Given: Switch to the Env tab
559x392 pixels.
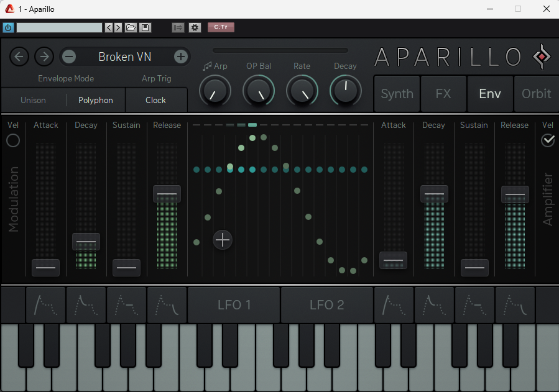Looking at the screenshot, I should click(x=490, y=94).
